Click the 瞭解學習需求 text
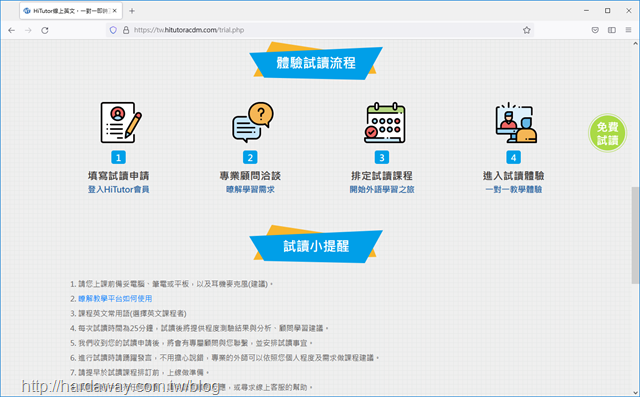The width and height of the screenshot is (640, 397). 250,189
